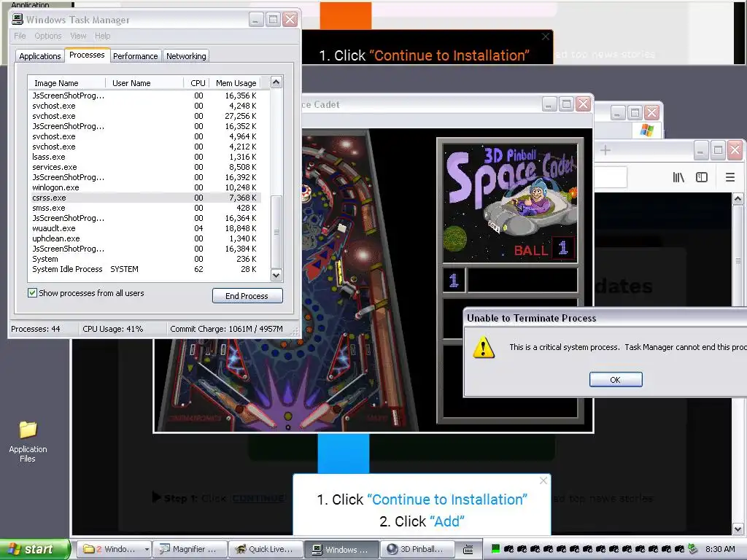This screenshot has height=560, width=747.
Task: Sort processes by CPU column
Action: (x=197, y=83)
